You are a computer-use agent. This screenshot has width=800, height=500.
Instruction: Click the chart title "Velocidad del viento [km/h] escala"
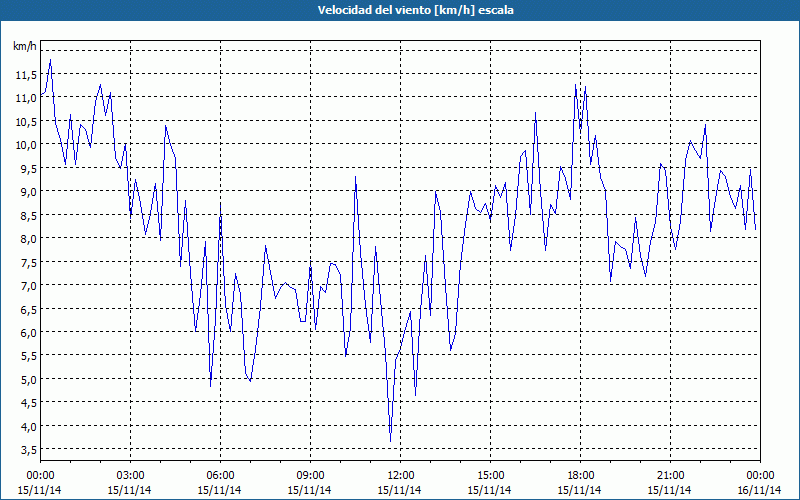pyautogui.click(x=415, y=10)
